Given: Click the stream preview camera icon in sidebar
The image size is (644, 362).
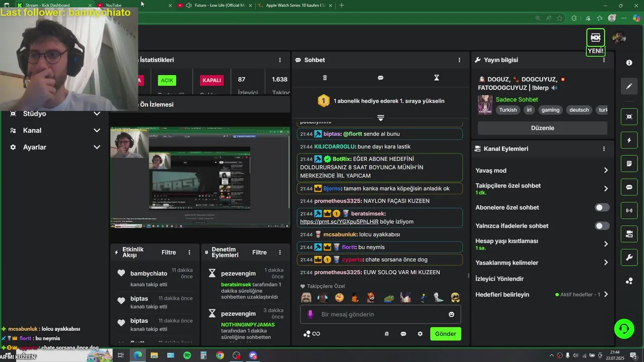Looking at the screenshot, I should tap(629, 117).
